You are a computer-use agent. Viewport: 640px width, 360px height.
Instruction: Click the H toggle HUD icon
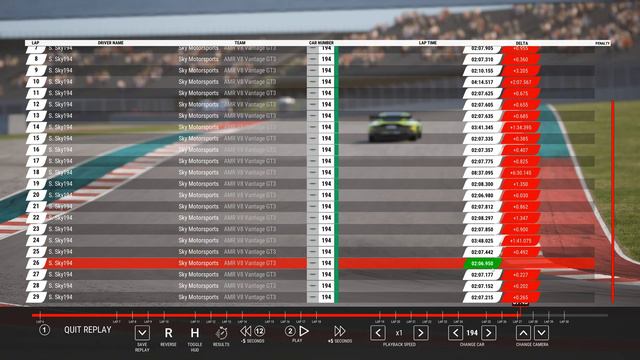click(x=195, y=333)
